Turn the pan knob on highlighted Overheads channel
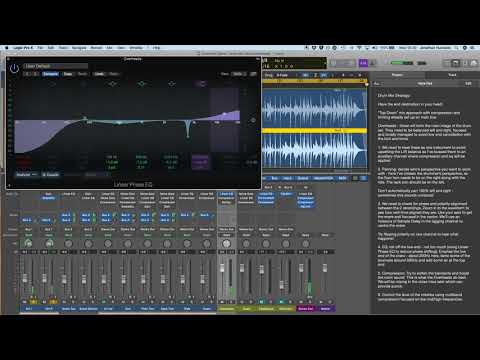Screen dimensions: 480x360 pos(226,244)
